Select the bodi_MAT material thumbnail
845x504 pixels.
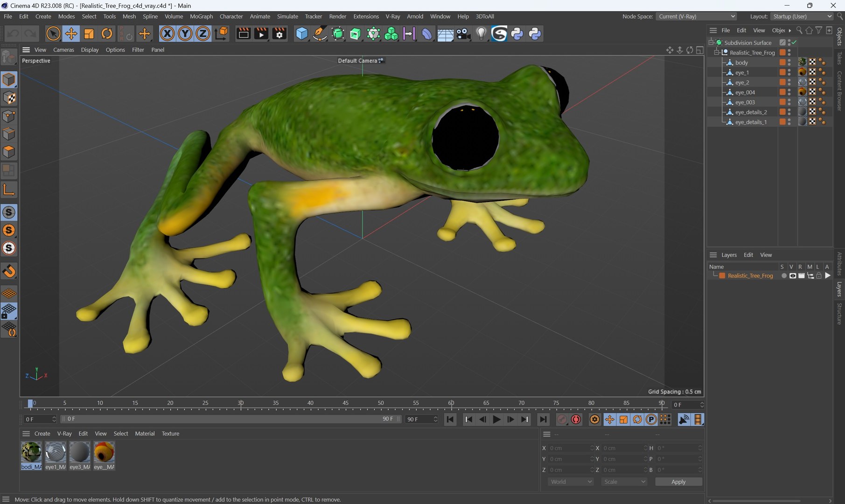pos(31,455)
